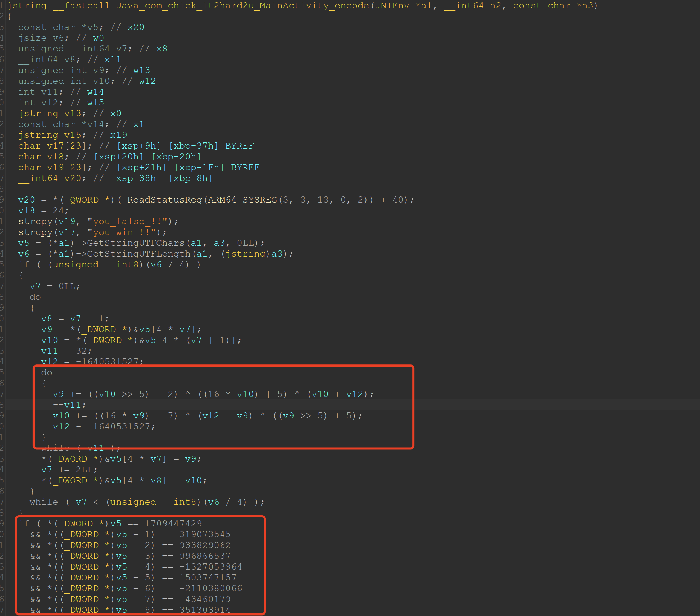Select the GetStringUTFChars call
Screen dimensions: 700x616
[x=136, y=243]
